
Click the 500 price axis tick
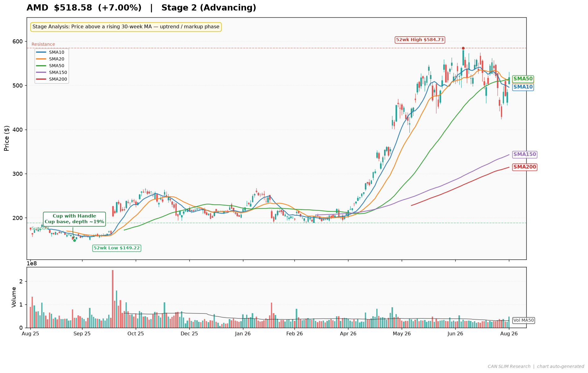coord(18,86)
